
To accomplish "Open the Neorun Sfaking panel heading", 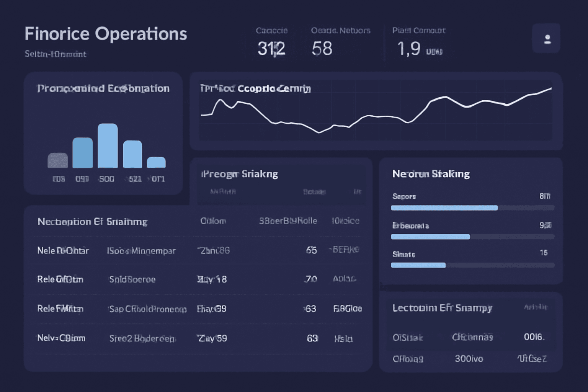I will click(x=431, y=174).
